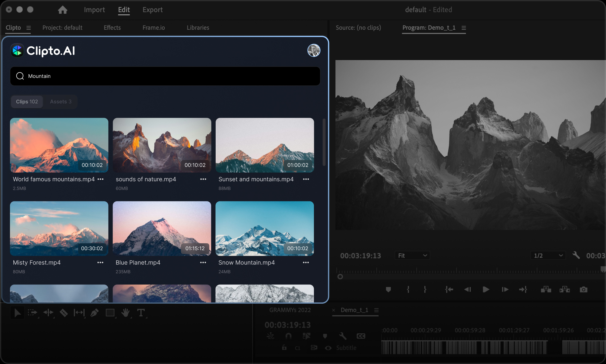606x364 pixels.
Task: Select the Pen tool in toolbar
Action: (x=94, y=312)
